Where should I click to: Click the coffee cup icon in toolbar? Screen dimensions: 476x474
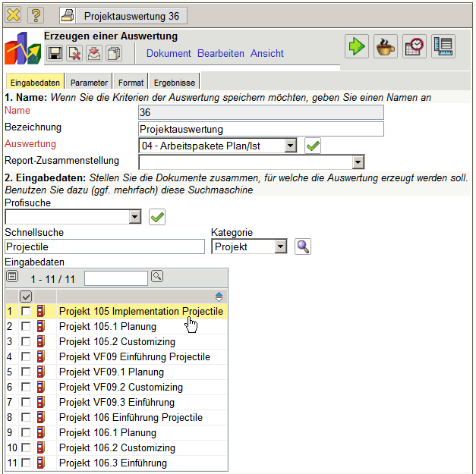pos(385,46)
